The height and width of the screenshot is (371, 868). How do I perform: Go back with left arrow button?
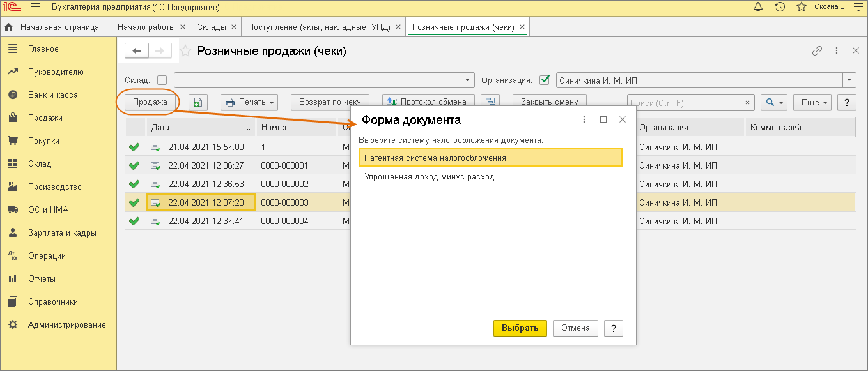tap(137, 51)
